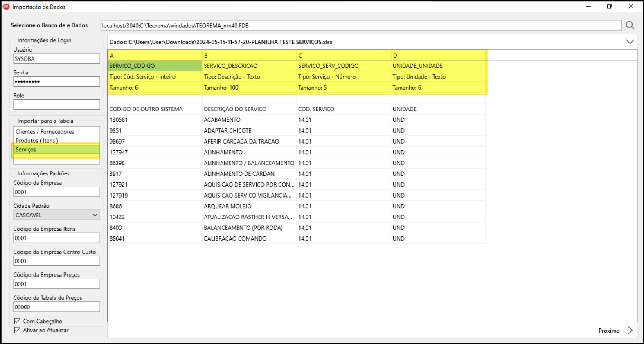This screenshot has width=644, height=344.
Task: Toggle the Com Cabeçalho checkbox
Action: (17, 321)
